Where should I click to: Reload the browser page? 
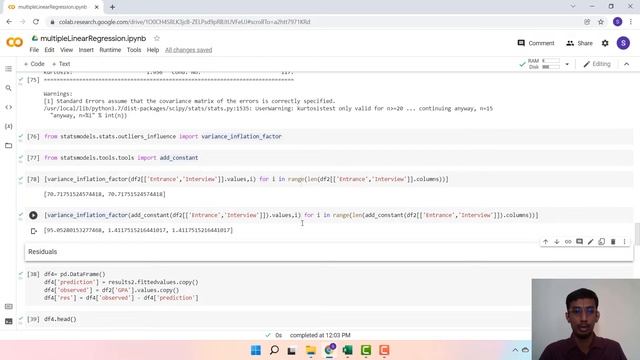(36, 22)
